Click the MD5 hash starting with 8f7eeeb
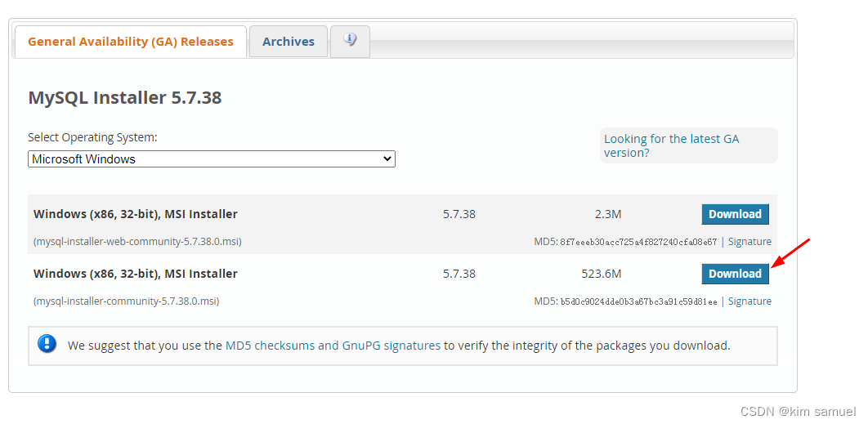 click(638, 242)
